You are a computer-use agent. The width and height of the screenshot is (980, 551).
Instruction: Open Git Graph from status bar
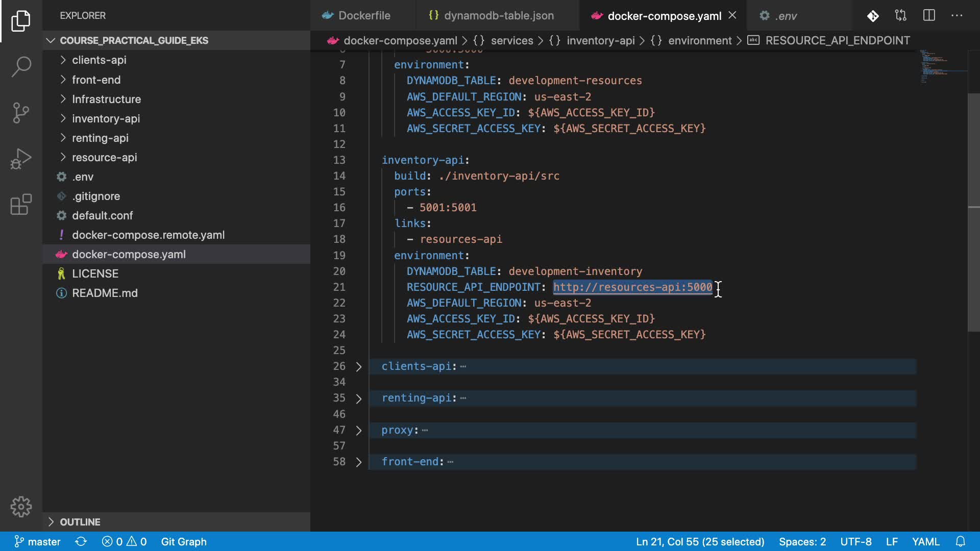(184, 541)
